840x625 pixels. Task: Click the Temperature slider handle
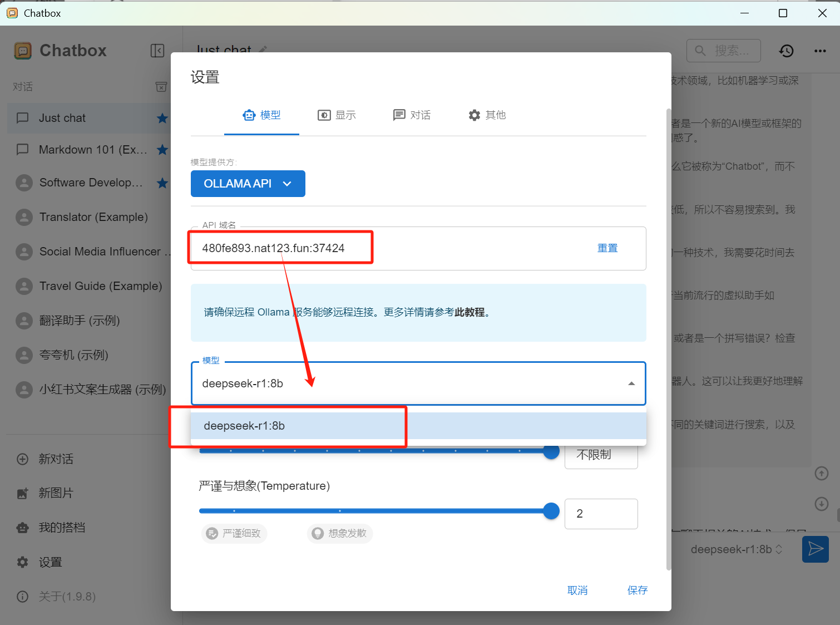tap(551, 511)
